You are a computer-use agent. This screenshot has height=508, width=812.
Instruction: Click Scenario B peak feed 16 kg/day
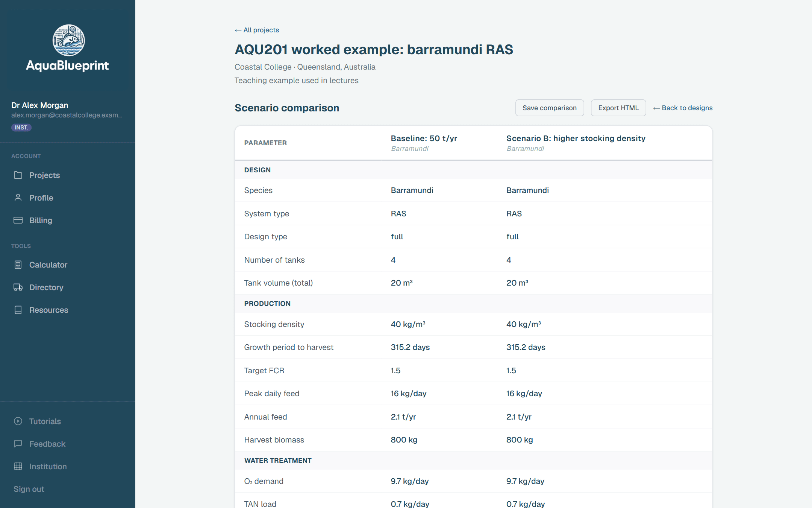524,394
